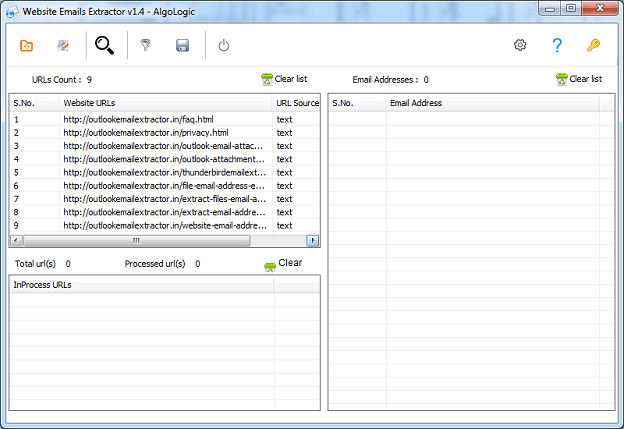The image size is (624, 429).
Task: Click the Total url(s) label
Action: click(x=35, y=264)
